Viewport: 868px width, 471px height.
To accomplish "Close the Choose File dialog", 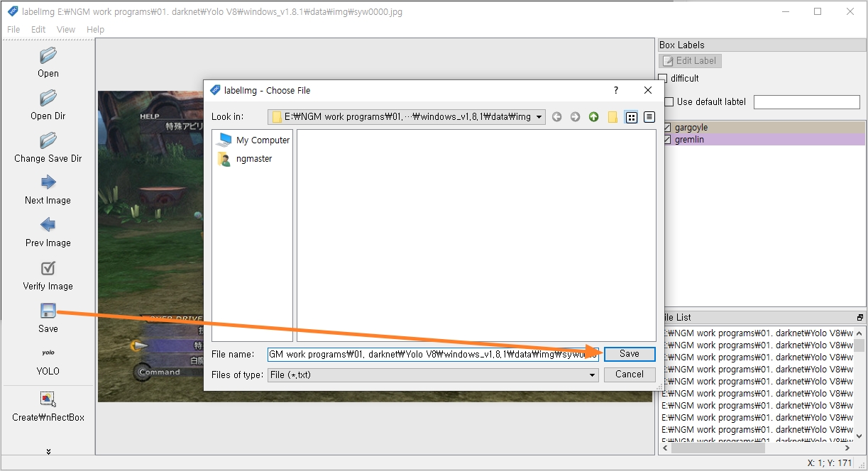I will (x=648, y=90).
